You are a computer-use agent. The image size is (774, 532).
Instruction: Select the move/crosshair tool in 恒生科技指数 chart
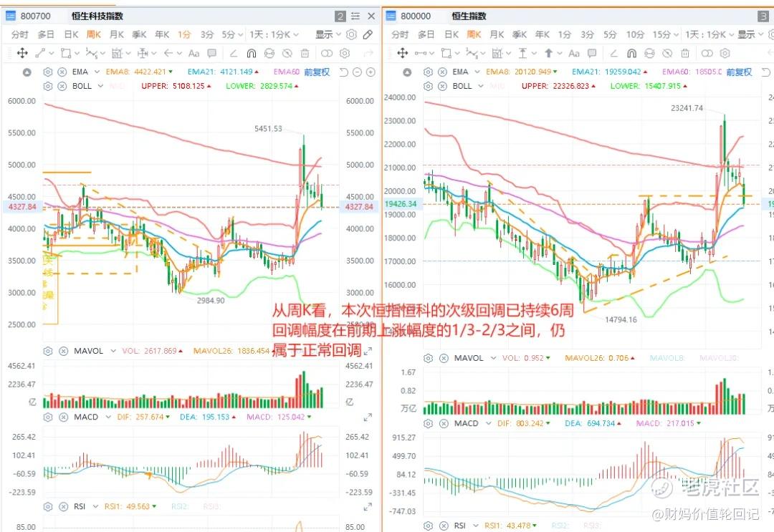tap(22, 53)
